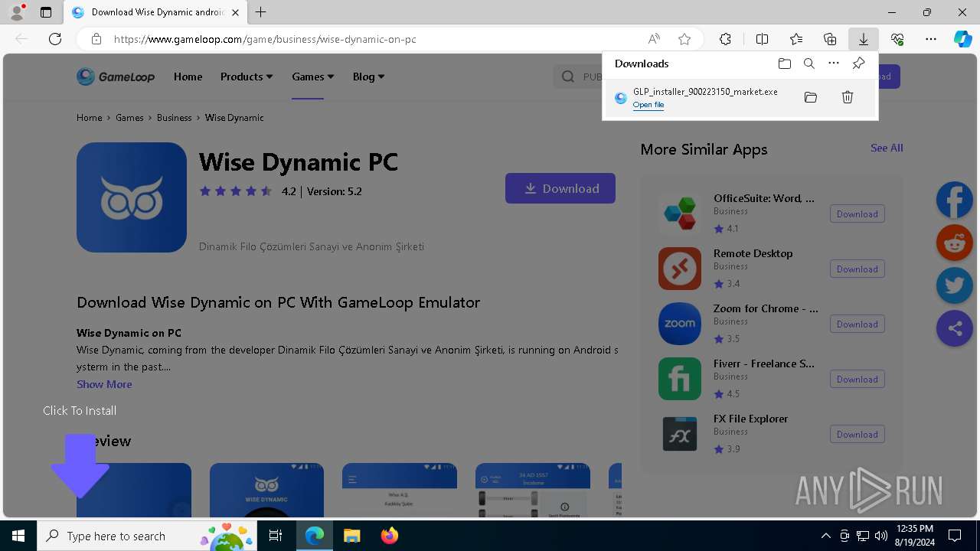The height and width of the screenshot is (551, 980).
Task: Open OfficeSuite app icon
Action: 680,214
